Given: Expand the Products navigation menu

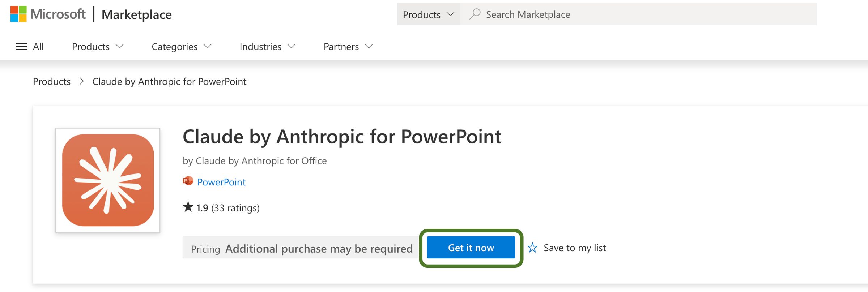Looking at the screenshot, I should (x=98, y=47).
